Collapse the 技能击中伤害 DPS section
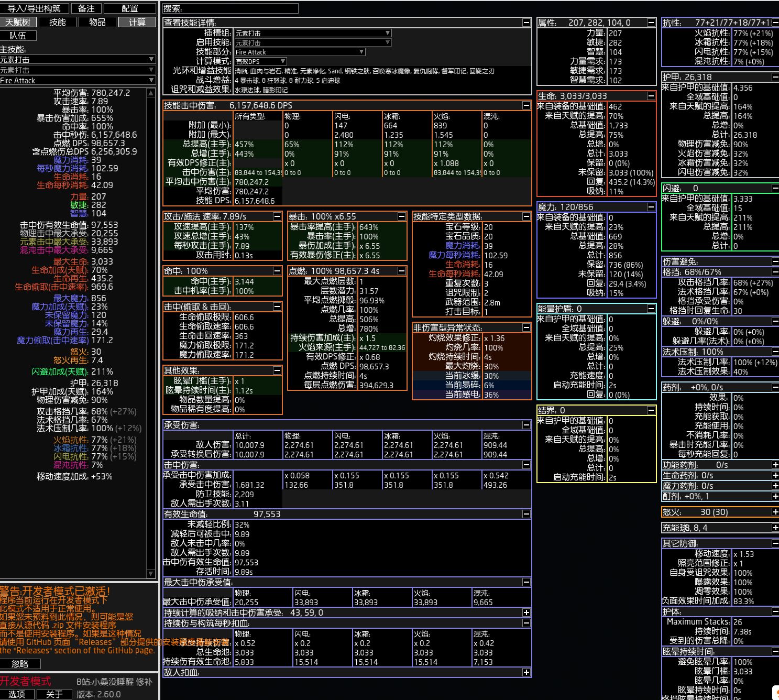This screenshot has height=700, width=779. point(526,105)
